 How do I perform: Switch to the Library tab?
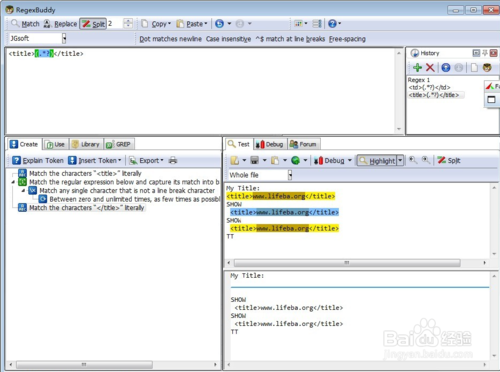[x=86, y=144]
